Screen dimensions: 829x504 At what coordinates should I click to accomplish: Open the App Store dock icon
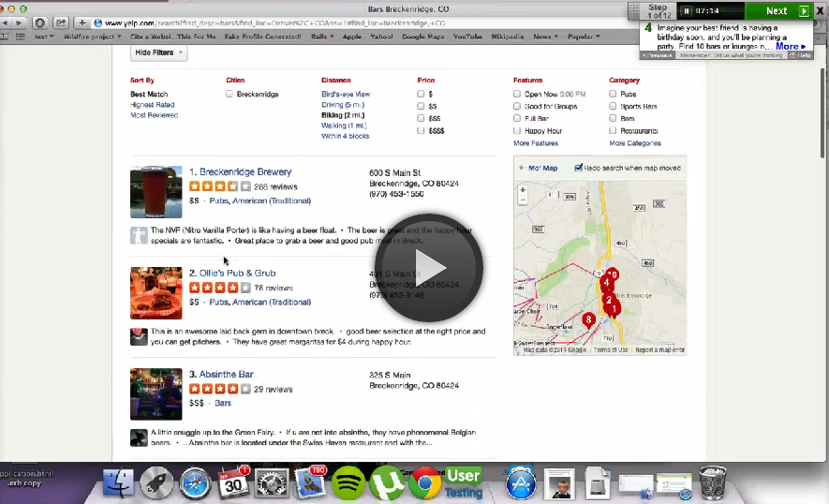pos(520,482)
